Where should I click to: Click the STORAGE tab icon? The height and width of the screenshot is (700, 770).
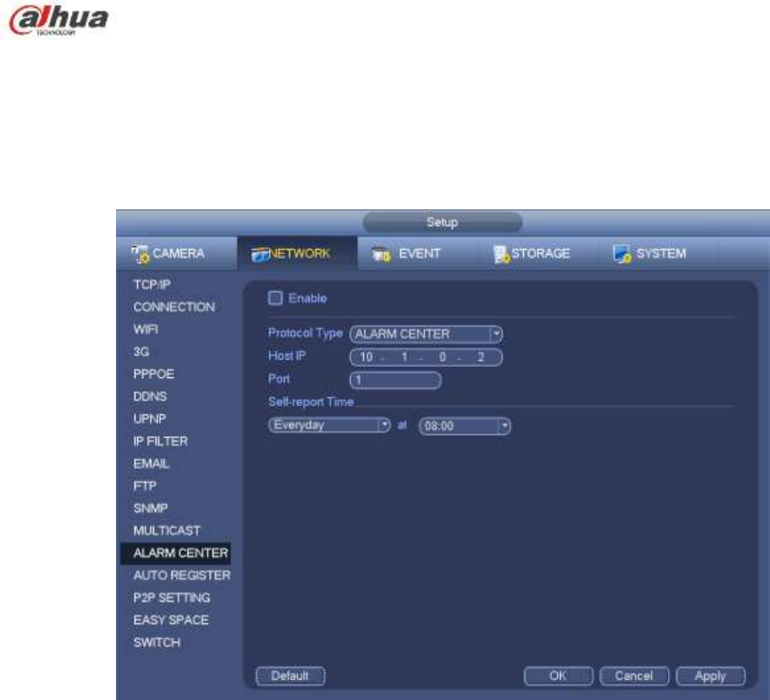pyautogui.click(x=502, y=254)
